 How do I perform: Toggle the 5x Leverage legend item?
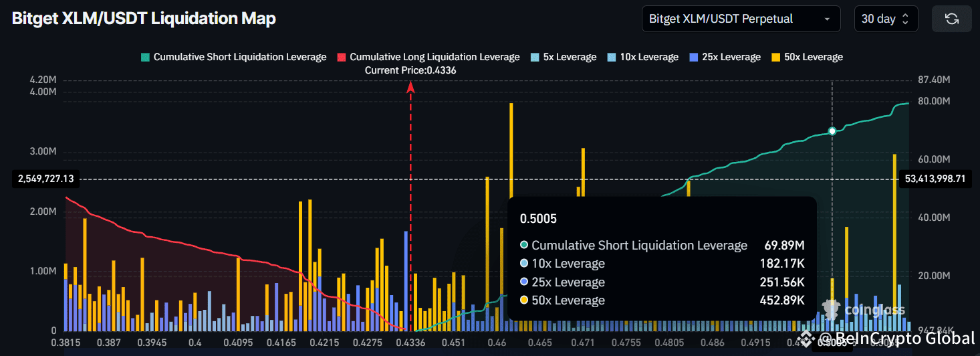(563, 57)
